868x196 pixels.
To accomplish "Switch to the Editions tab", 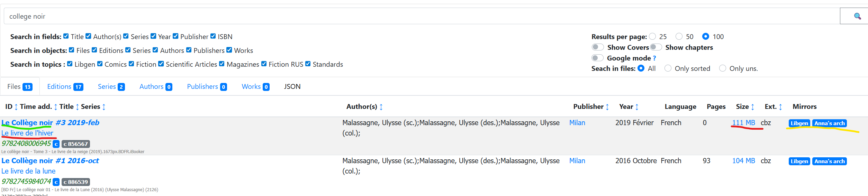I will click(65, 86).
